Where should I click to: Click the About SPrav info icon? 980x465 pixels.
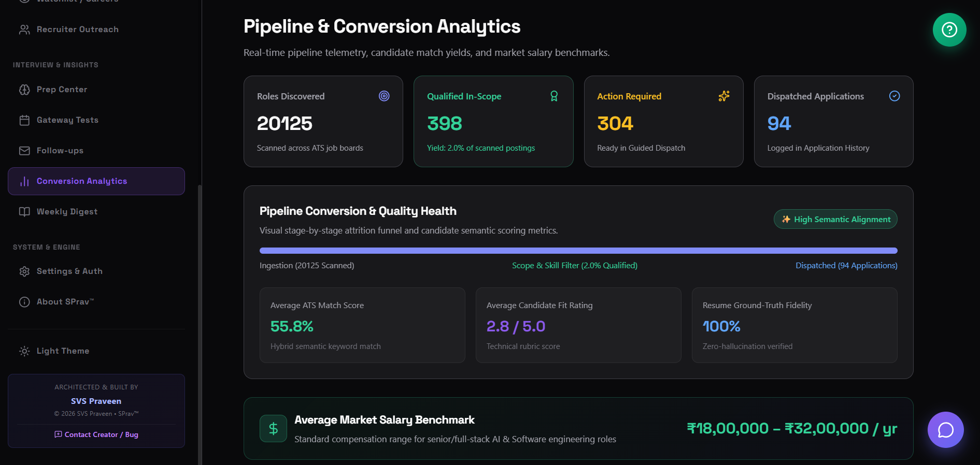point(24,302)
